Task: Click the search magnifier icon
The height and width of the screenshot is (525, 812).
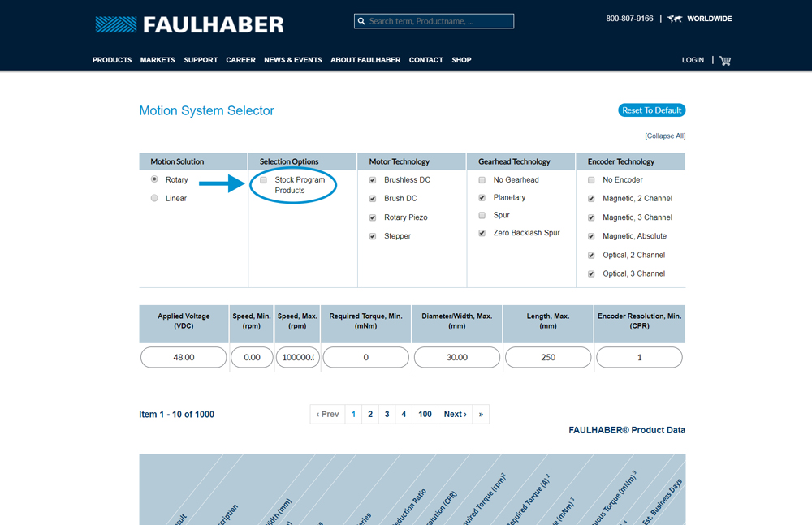Action: click(x=361, y=21)
